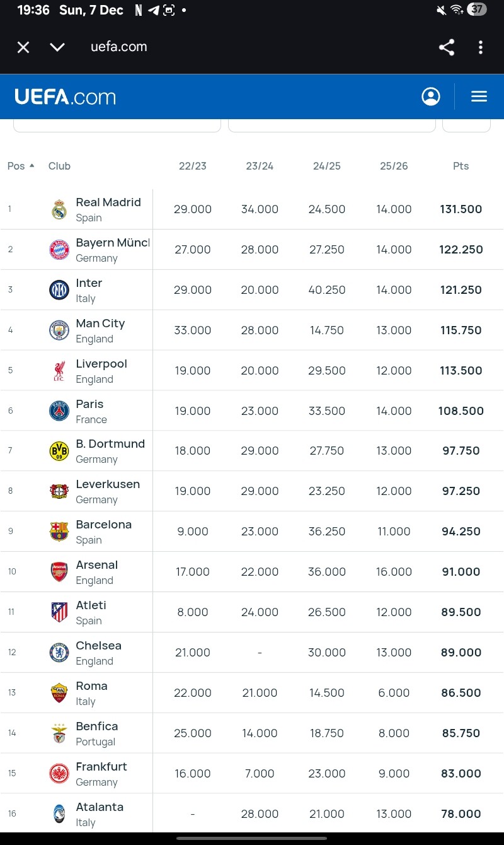The image size is (504, 845).
Task: Click the 25/26 season column header
Action: pyautogui.click(x=394, y=166)
